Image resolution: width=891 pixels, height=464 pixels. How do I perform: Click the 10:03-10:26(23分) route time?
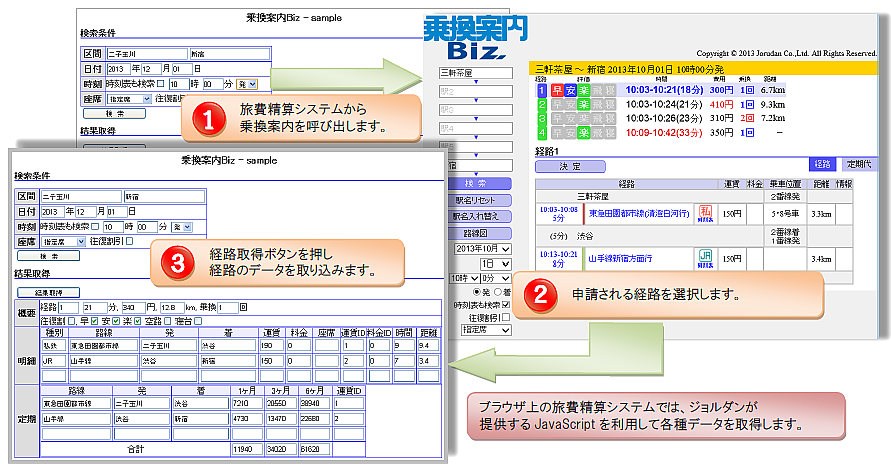[x=664, y=119]
